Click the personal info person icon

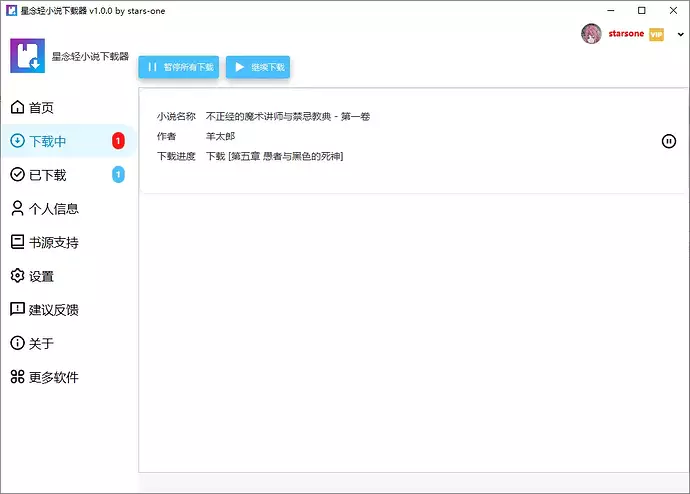(17, 209)
